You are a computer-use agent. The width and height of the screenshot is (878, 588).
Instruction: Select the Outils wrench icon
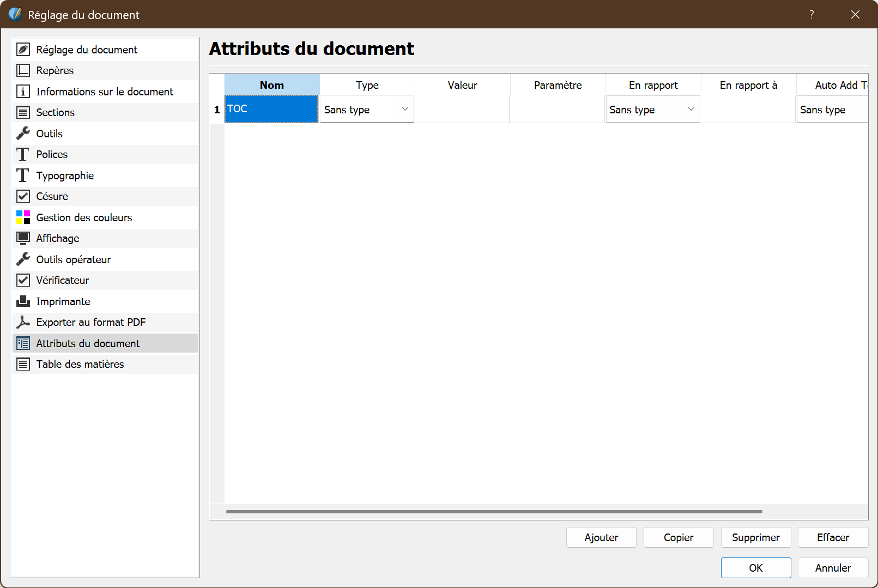23,133
